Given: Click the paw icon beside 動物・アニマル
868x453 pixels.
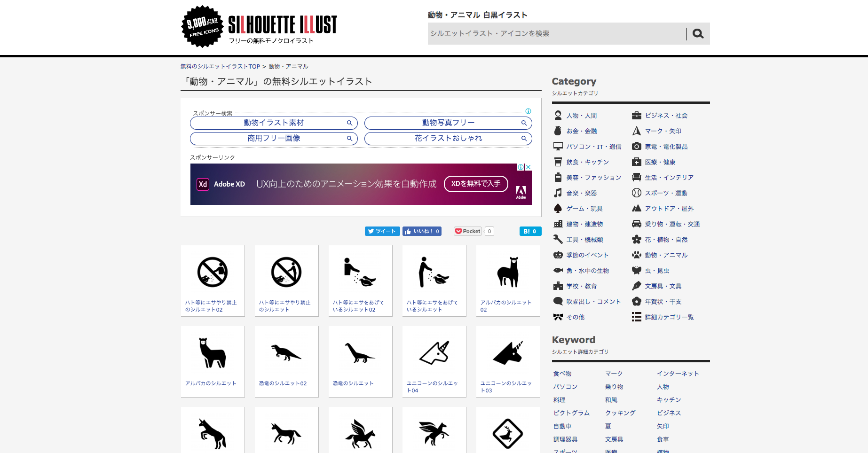Looking at the screenshot, I should coord(637,255).
